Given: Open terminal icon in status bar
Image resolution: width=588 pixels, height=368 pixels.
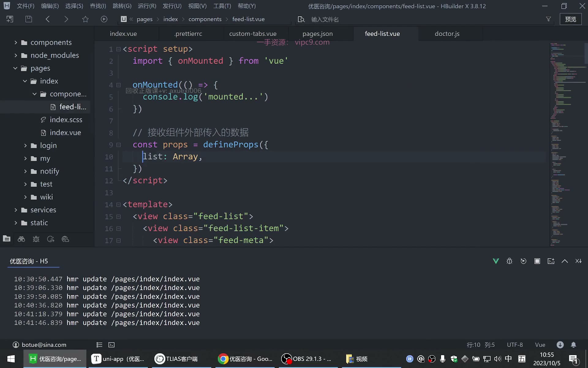Looking at the screenshot, I should (111, 345).
